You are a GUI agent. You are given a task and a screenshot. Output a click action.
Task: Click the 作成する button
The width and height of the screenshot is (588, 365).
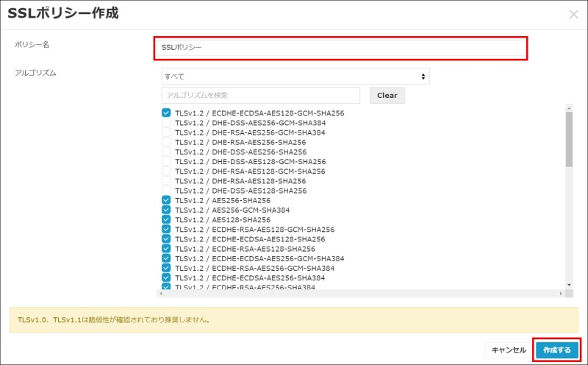(x=556, y=350)
